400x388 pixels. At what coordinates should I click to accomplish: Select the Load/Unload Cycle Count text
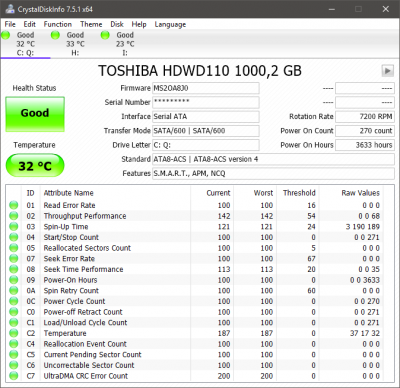click(x=85, y=323)
